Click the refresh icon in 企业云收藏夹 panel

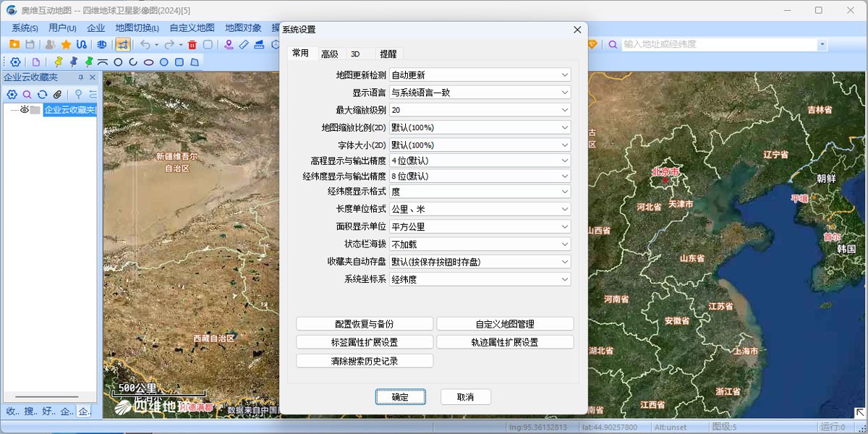(42, 95)
